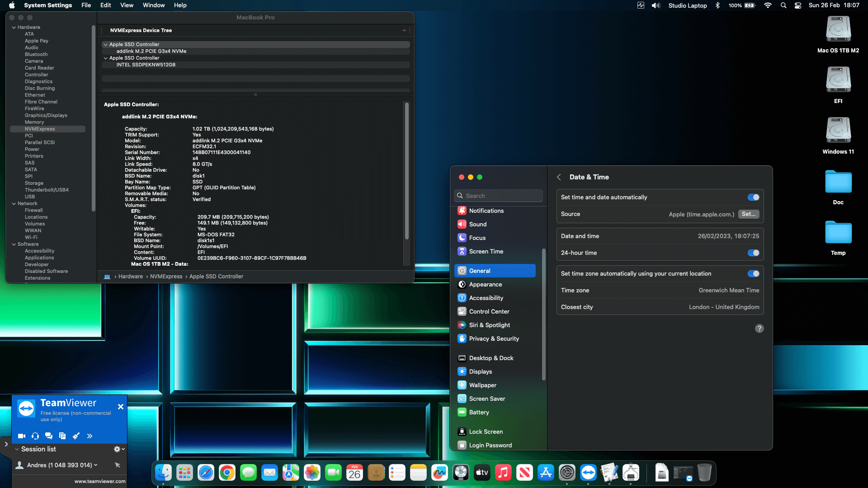The width and height of the screenshot is (868, 488).
Task: Collapse the Network section in sidebar
Action: [14, 203]
